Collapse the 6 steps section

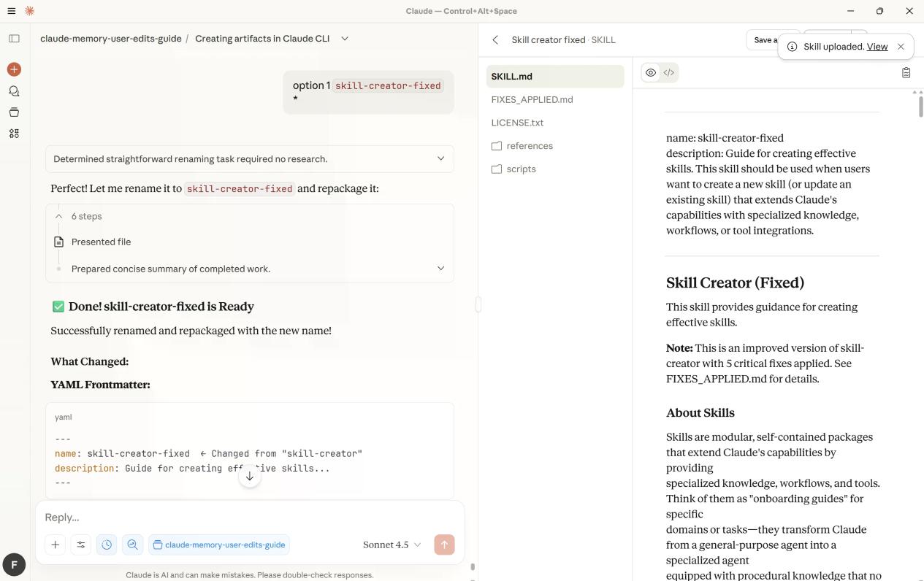[59, 216]
